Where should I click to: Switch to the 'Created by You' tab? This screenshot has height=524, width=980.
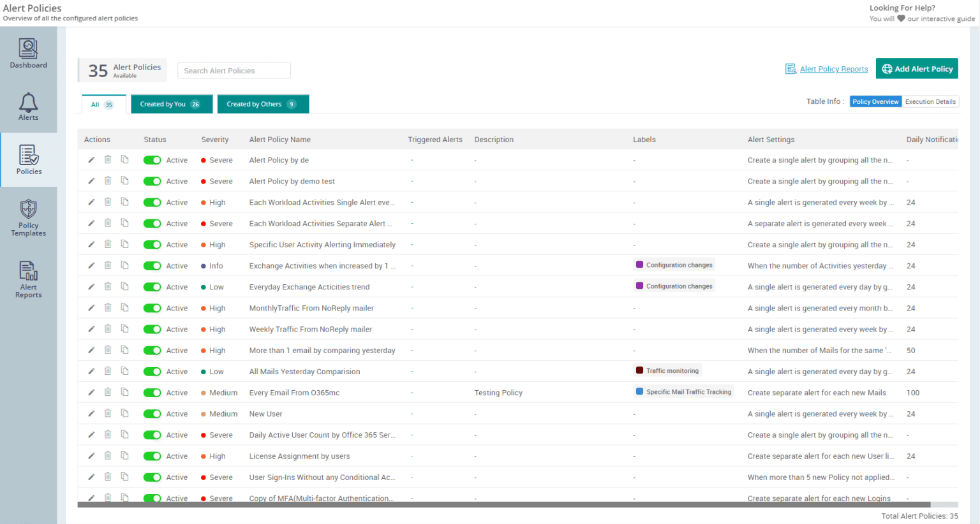point(171,104)
